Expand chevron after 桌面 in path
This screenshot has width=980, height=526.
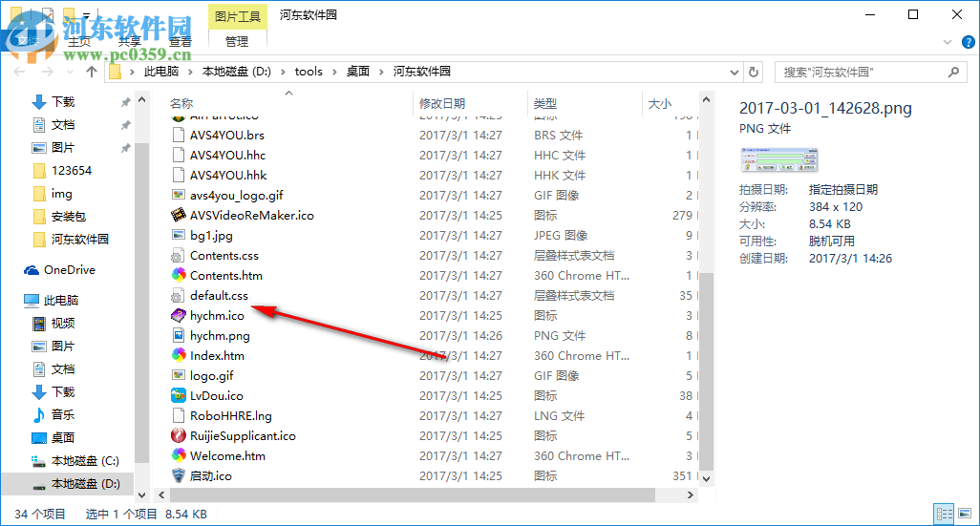381,72
